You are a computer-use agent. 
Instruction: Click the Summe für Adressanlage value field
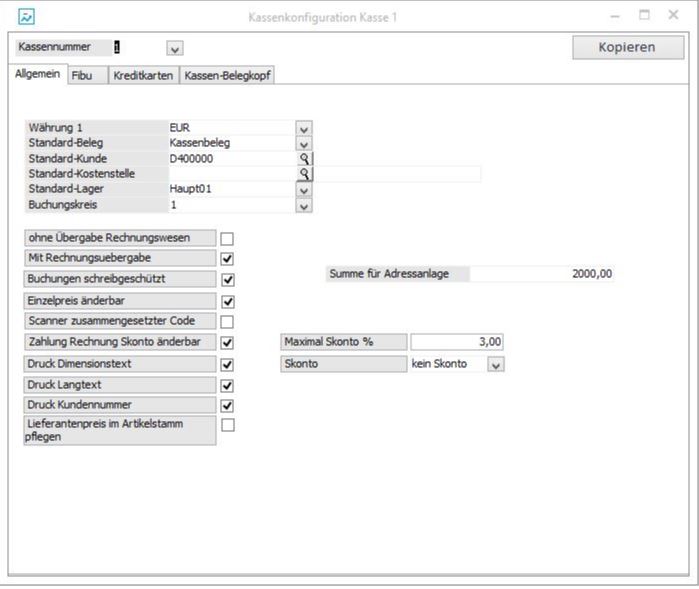541,274
